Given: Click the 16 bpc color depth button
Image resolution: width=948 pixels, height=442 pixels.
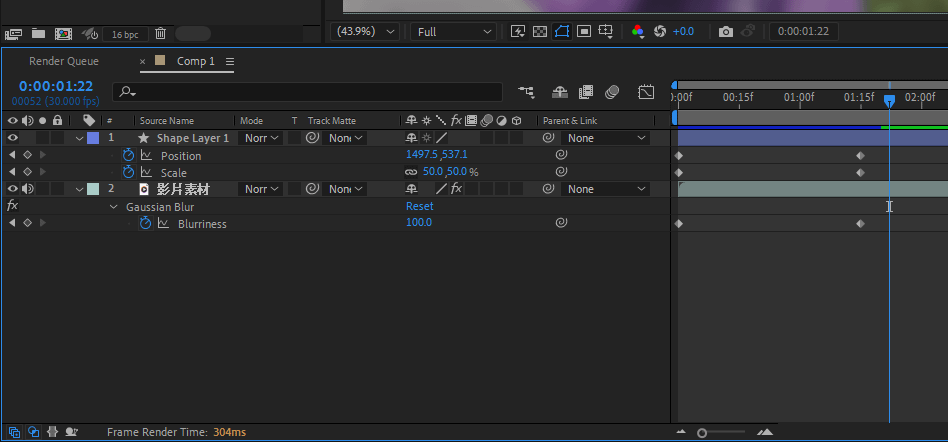Looking at the screenshot, I should coord(125,34).
